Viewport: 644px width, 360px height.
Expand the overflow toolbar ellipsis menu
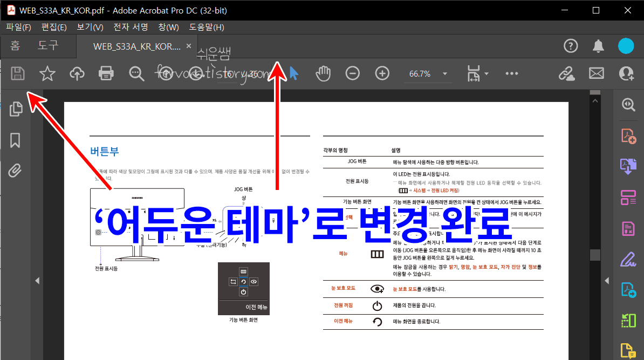tap(511, 73)
